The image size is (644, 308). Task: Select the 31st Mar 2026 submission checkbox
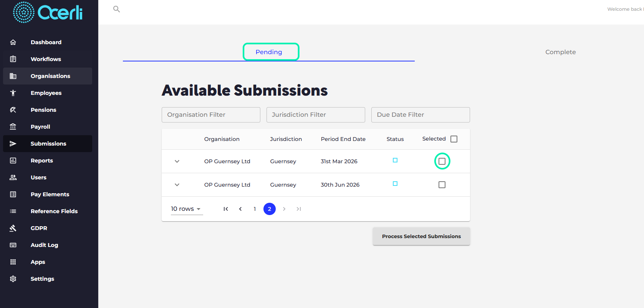click(442, 161)
